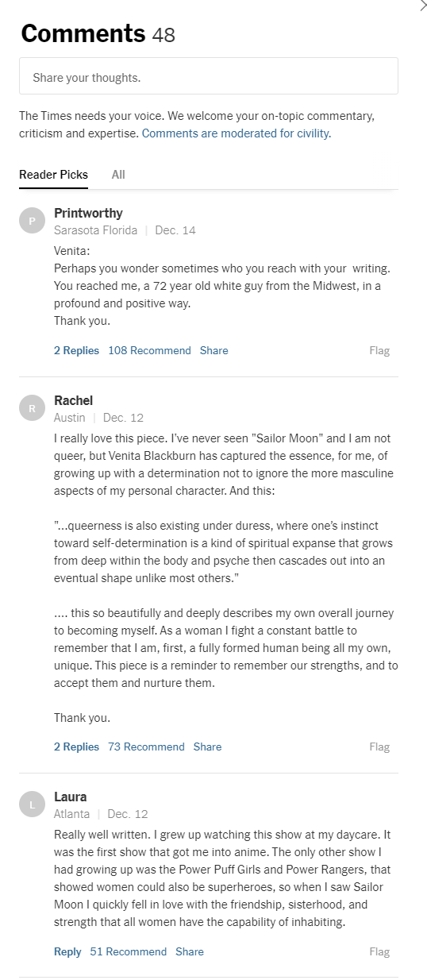Click Rachel's avatar icon
The width and height of the screenshot is (427, 980).
pos(32,408)
